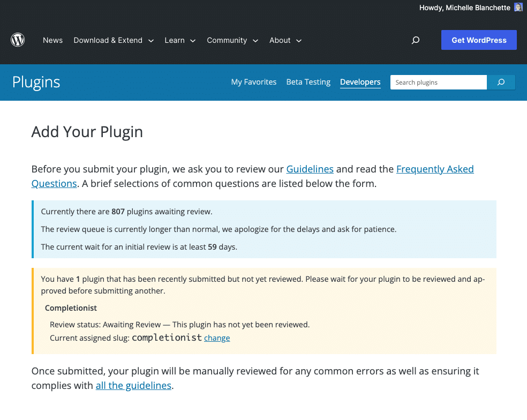Go to My Favorites tab
This screenshot has width=527, height=420.
click(x=254, y=82)
